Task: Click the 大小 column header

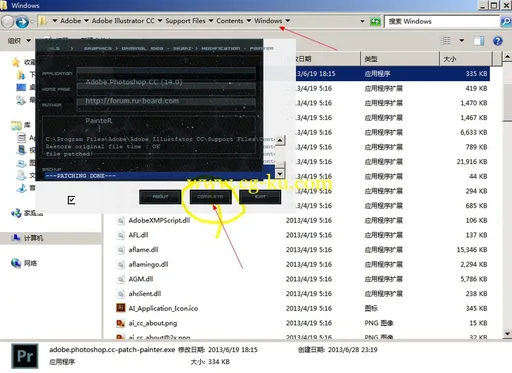Action: click(466, 59)
